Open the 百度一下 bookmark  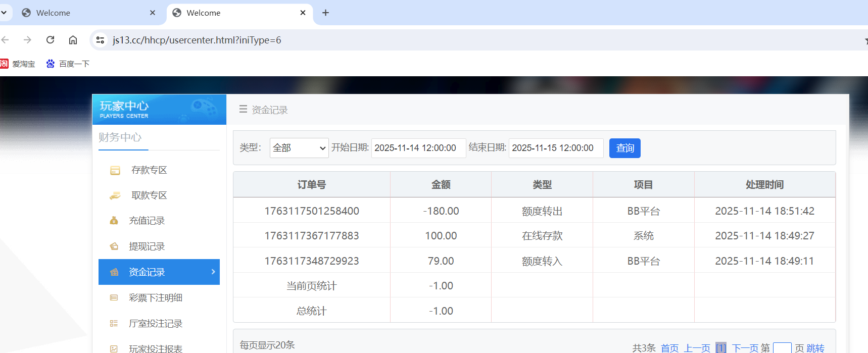tap(68, 64)
